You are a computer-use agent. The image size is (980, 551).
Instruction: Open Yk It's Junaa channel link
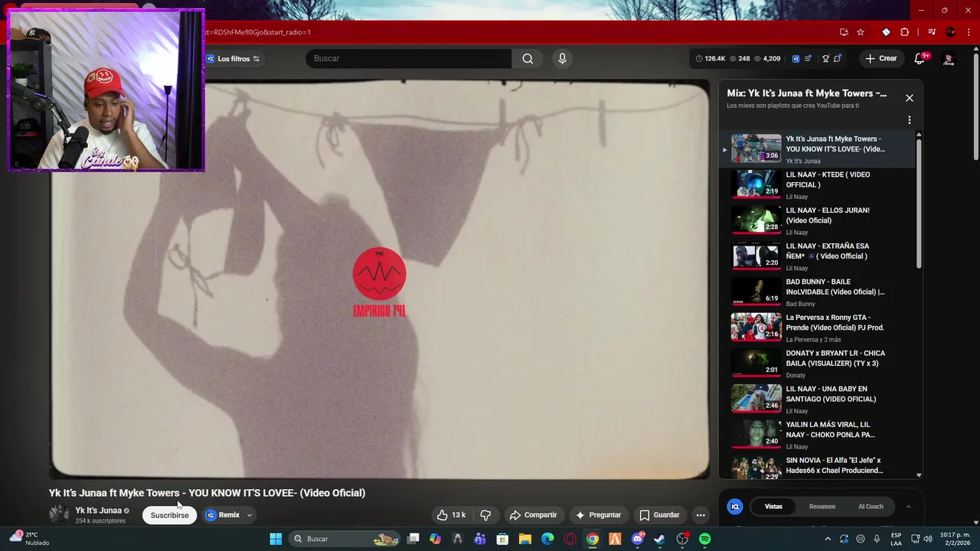[98, 510]
